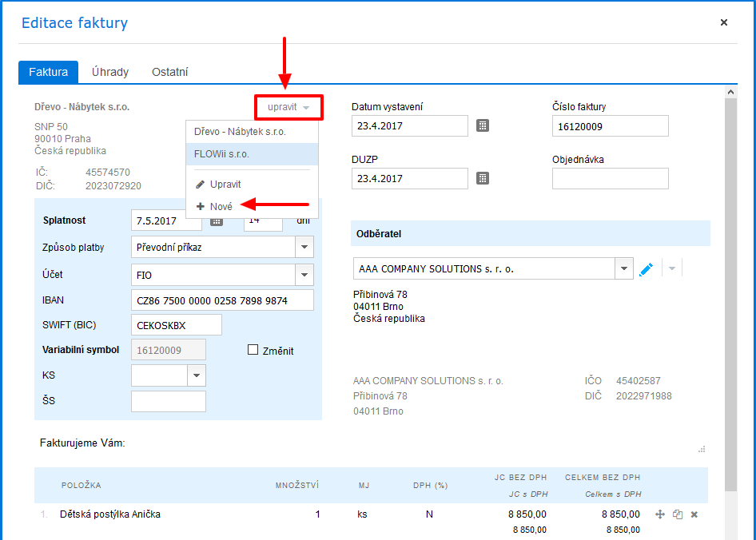Click the ŠS input field

point(169,401)
